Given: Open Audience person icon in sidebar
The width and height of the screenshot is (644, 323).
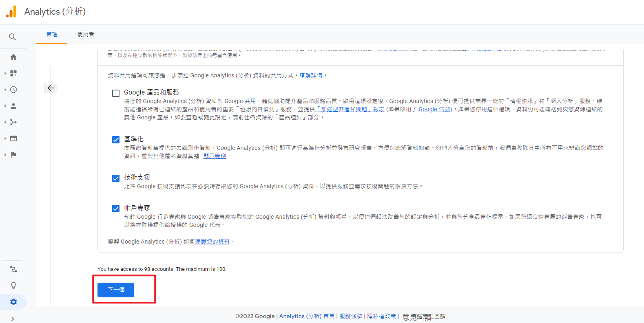Looking at the screenshot, I should 13,106.
